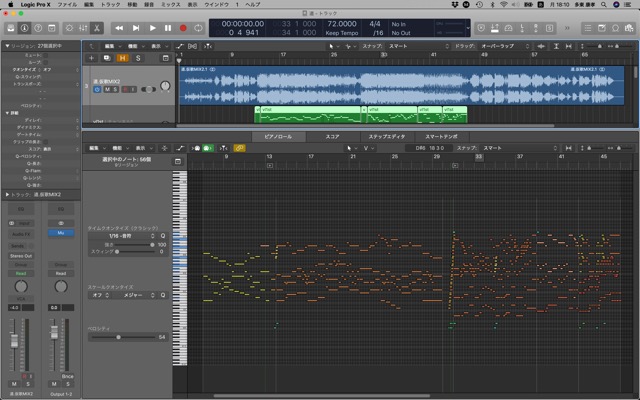Open the Library button in control bar
This screenshot has width=640, height=400.
point(11,28)
